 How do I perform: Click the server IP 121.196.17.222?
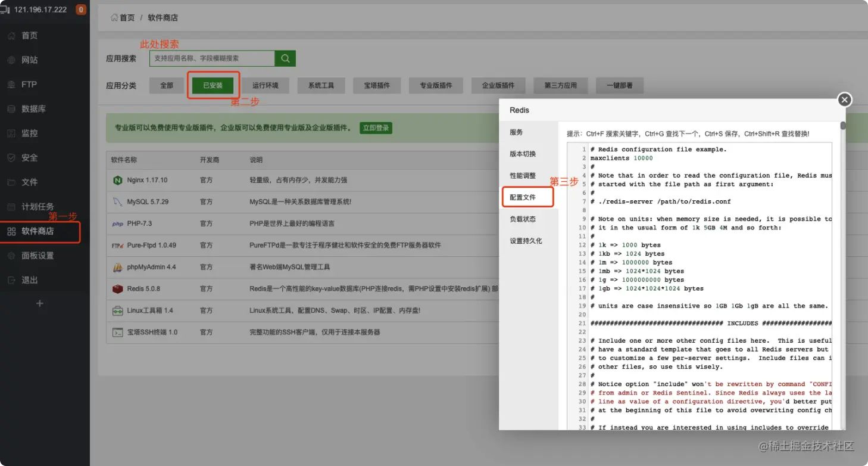pos(40,10)
